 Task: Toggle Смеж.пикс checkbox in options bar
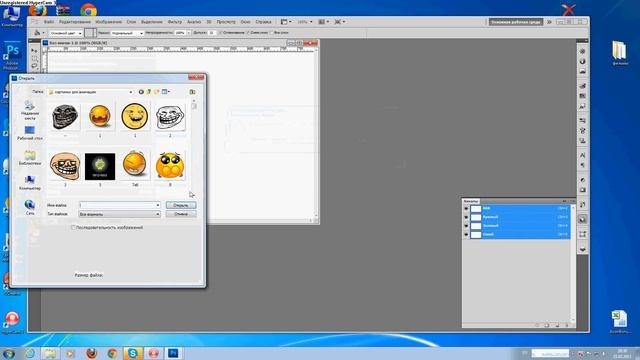(247, 33)
